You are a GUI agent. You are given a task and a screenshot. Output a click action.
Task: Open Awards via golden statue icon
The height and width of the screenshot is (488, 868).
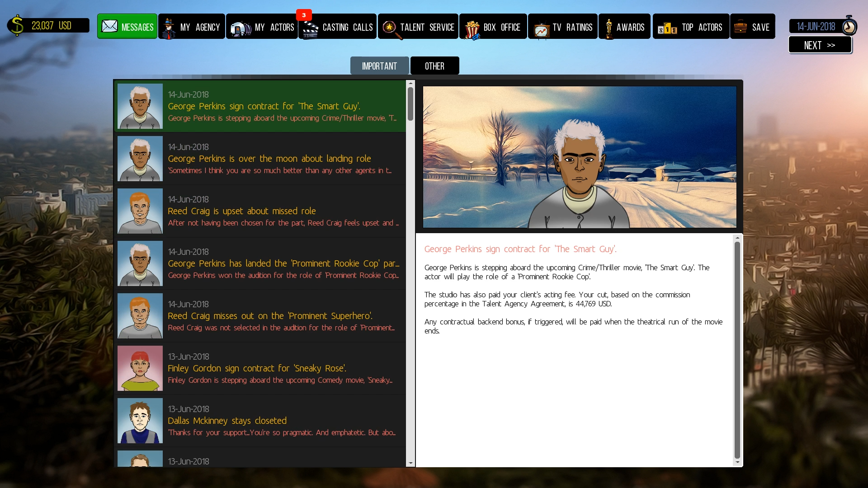609,28
